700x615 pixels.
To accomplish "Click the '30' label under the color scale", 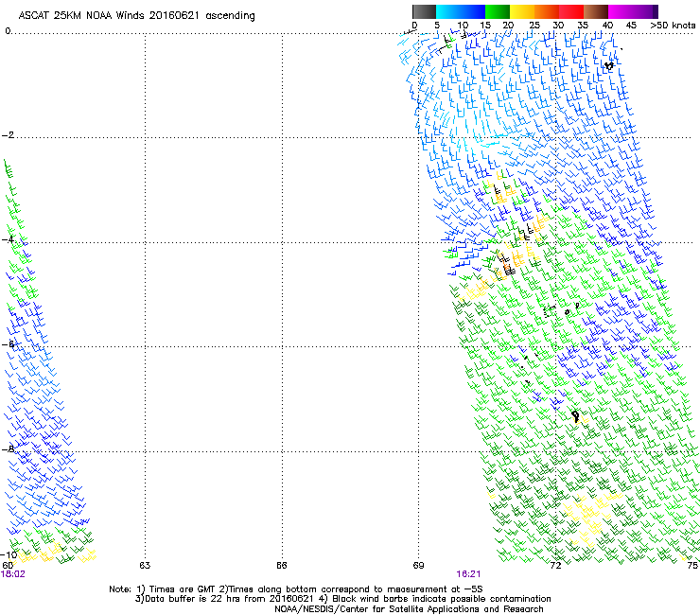I will tap(558, 26).
